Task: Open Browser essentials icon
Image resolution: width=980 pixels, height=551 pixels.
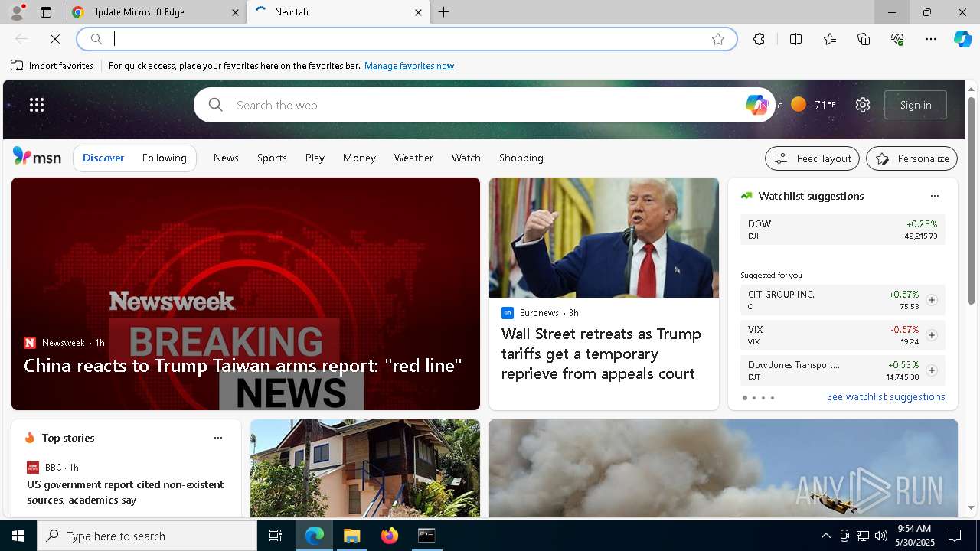Action: [x=897, y=39]
